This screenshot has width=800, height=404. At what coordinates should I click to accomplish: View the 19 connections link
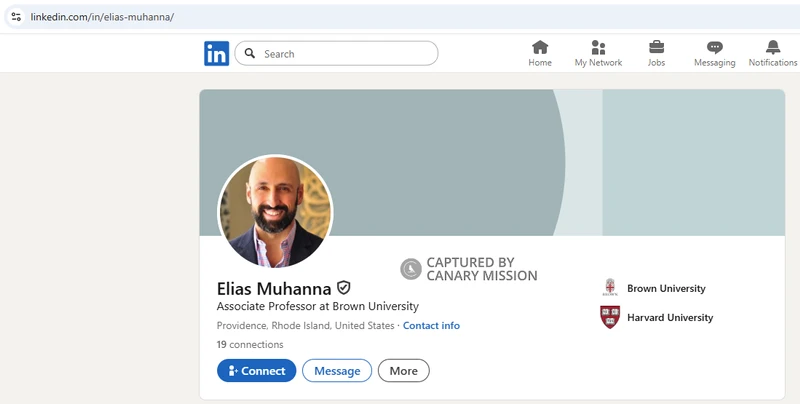tap(249, 344)
